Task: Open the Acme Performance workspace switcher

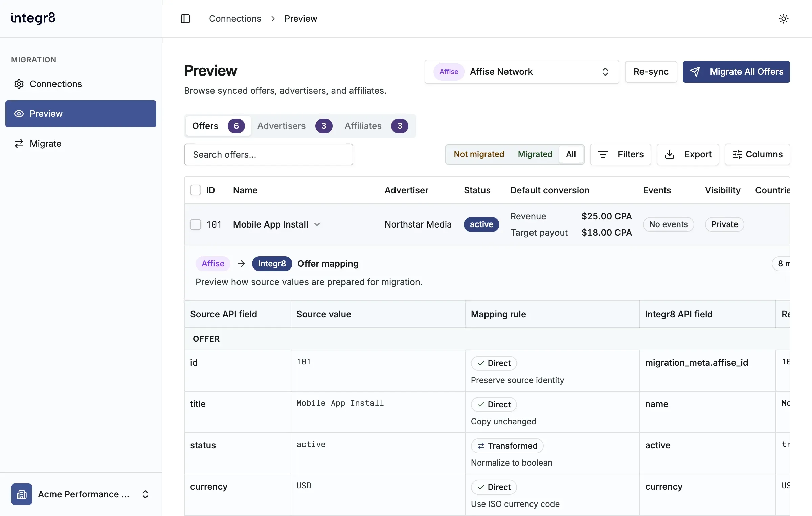Action: 81,494
